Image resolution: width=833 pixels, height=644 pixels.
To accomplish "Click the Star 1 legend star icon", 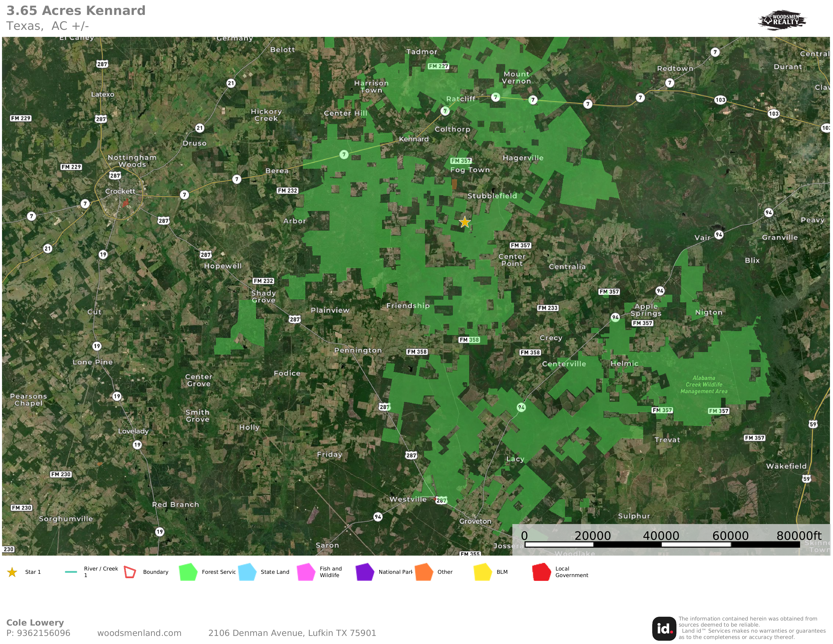I will click(12, 572).
